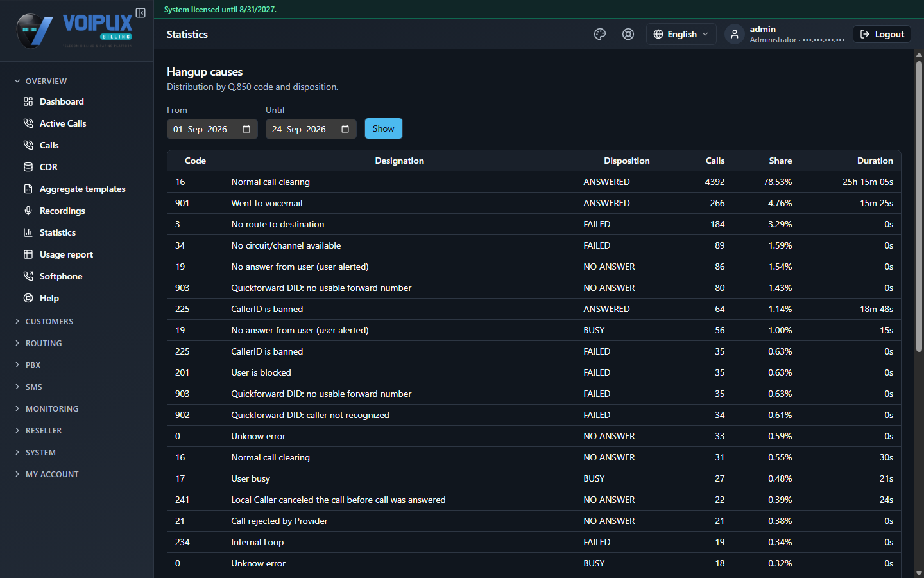Screen dimensions: 924x578
Task: Click the 78.53% share value
Action: pyautogui.click(x=778, y=182)
